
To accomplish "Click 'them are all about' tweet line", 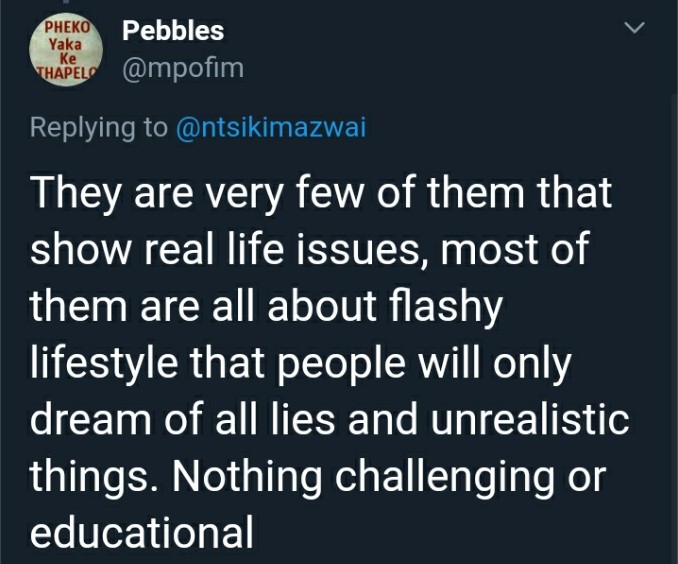I will [x=203, y=305].
